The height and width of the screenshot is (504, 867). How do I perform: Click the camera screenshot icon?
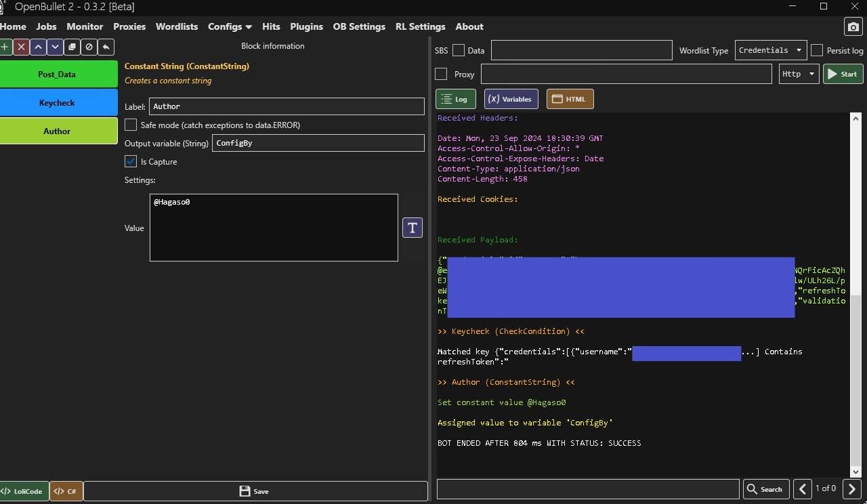(853, 27)
